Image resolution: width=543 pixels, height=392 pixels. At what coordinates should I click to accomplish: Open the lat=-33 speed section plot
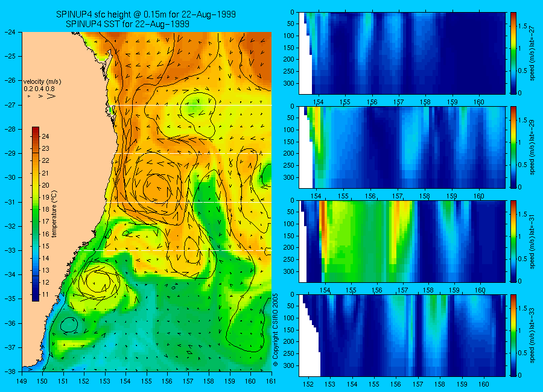(402, 335)
